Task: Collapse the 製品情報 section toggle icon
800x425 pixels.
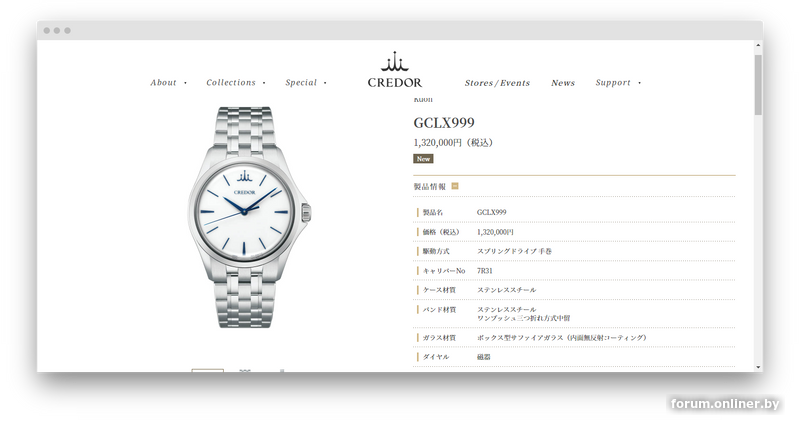Action: (x=455, y=186)
